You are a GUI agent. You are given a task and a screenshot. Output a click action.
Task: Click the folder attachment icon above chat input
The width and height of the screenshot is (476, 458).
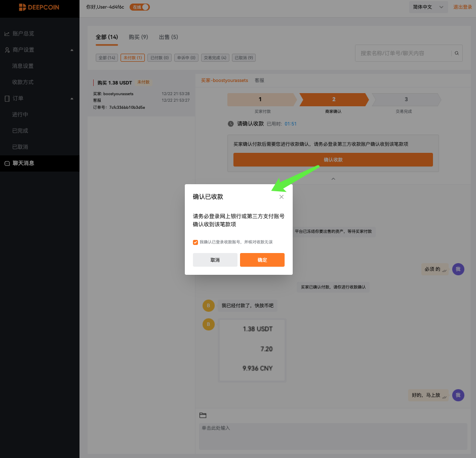(x=203, y=415)
